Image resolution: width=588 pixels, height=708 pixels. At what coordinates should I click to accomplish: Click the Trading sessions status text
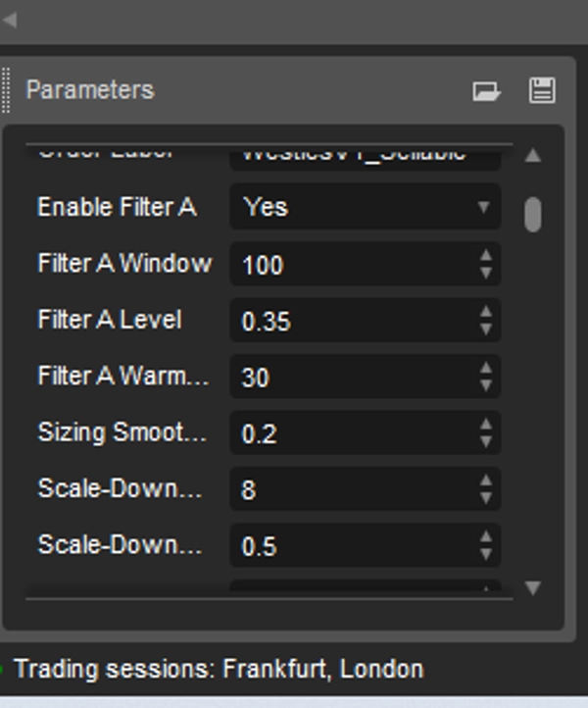pos(219,669)
